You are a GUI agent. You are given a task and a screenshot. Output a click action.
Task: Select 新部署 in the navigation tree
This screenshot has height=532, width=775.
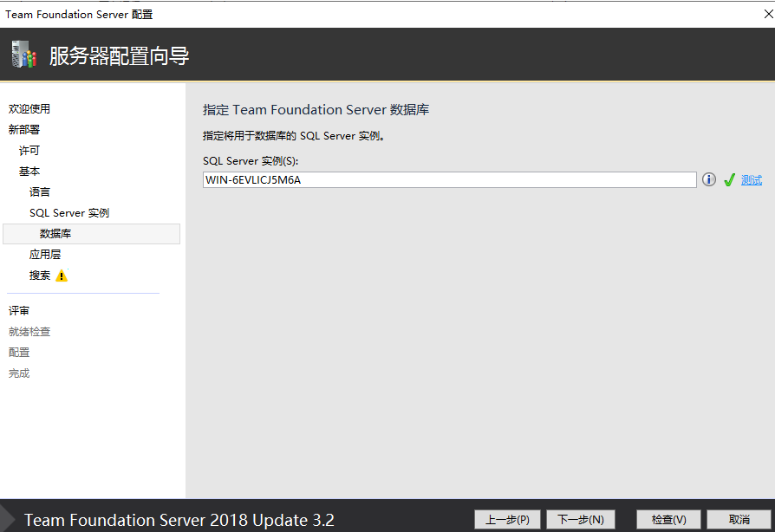[23, 129]
